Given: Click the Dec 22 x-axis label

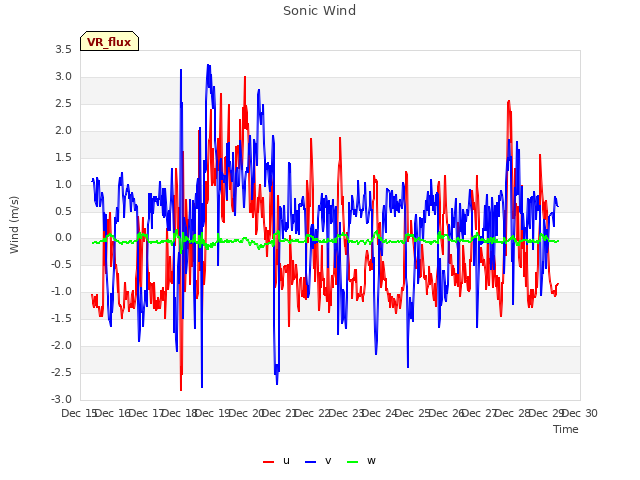Looking at the screenshot, I should [x=313, y=413].
